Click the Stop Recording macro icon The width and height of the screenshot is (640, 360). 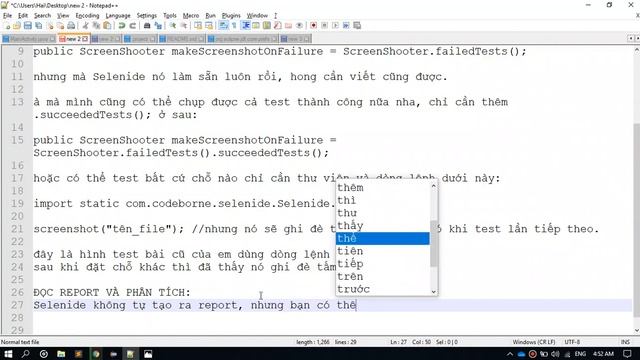tap(324, 26)
